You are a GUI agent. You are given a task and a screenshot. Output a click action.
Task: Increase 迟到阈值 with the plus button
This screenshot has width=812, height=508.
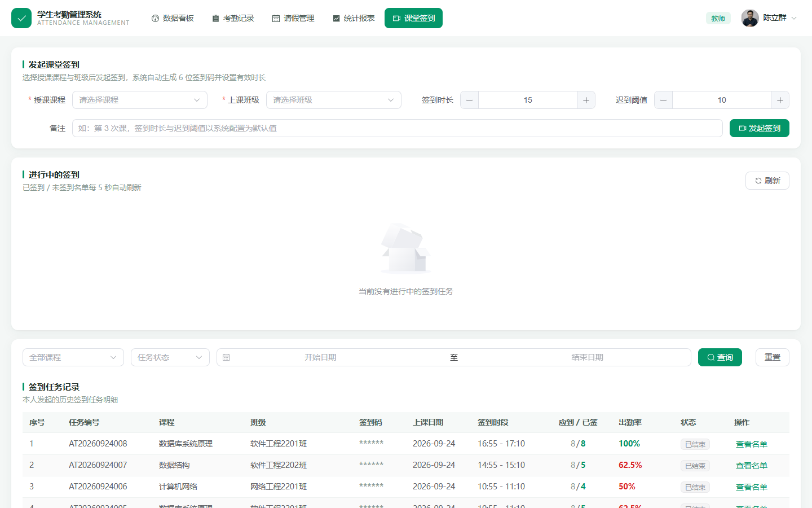780,100
